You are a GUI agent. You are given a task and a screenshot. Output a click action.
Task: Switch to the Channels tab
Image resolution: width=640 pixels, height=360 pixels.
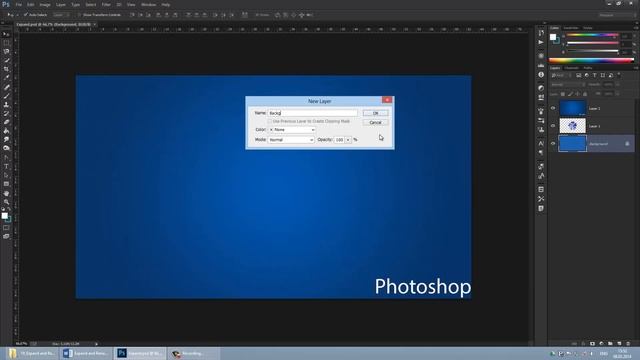click(571, 68)
